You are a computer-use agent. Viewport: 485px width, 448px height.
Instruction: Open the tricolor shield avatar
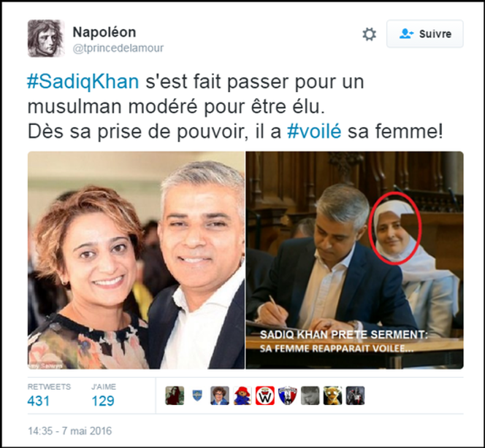(288, 395)
